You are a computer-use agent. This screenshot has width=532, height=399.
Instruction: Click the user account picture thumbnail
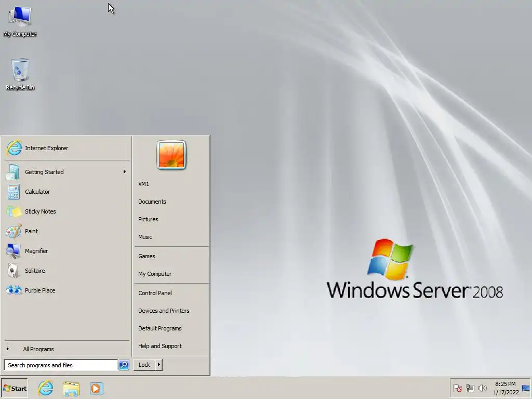[171, 155]
